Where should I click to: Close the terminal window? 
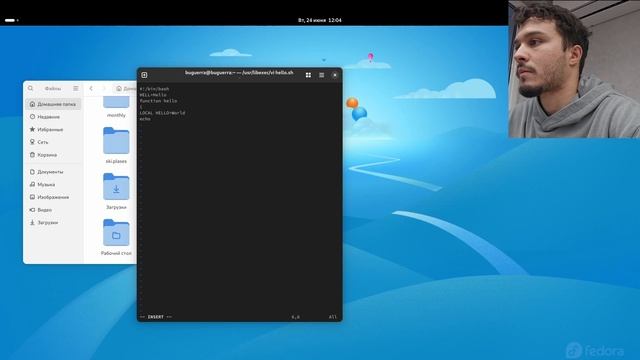[x=335, y=75]
